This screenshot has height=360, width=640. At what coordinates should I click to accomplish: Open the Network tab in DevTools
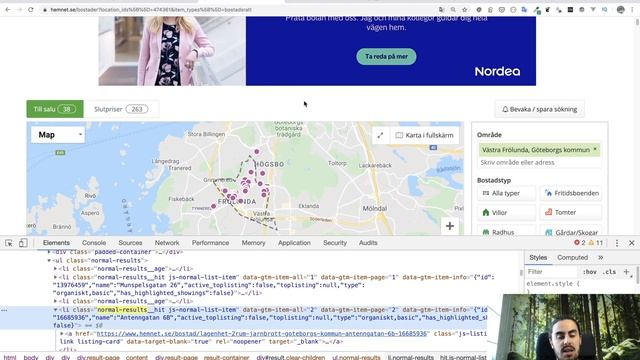coord(167,243)
